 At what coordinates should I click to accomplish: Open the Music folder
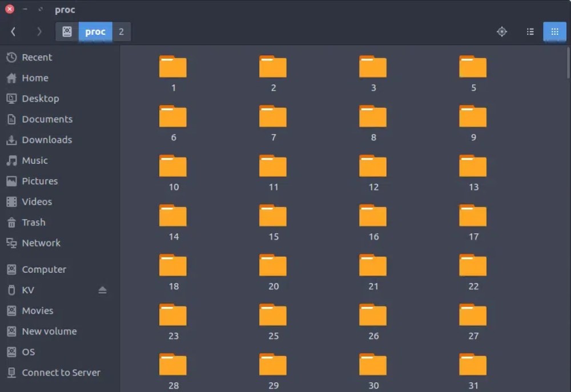[x=35, y=160]
